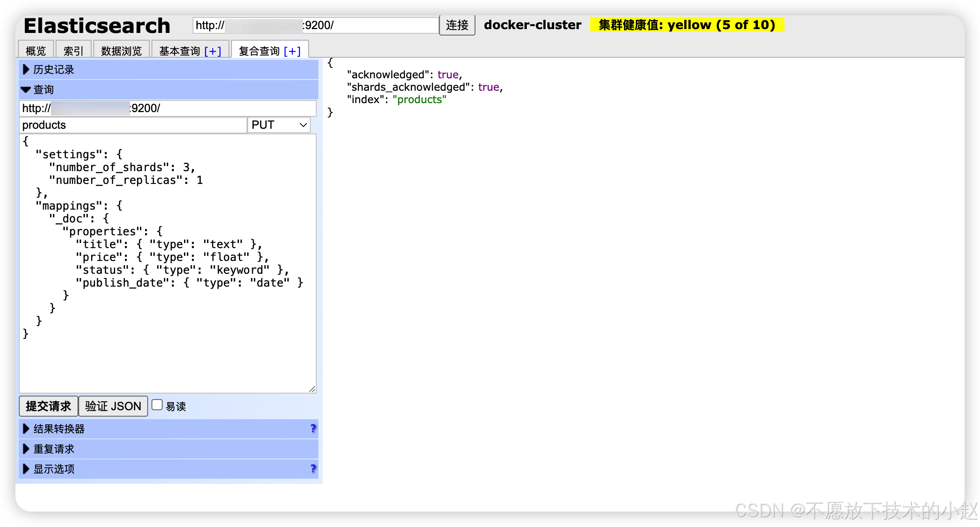Click the 结果转换器 help question mark
This screenshot has width=980, height=527.
pos(313,429)
